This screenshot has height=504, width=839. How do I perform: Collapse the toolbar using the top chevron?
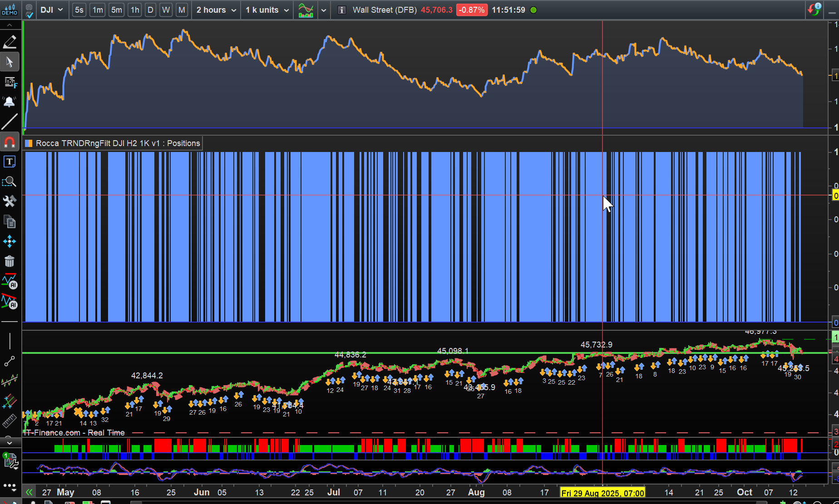click(10, 25)
